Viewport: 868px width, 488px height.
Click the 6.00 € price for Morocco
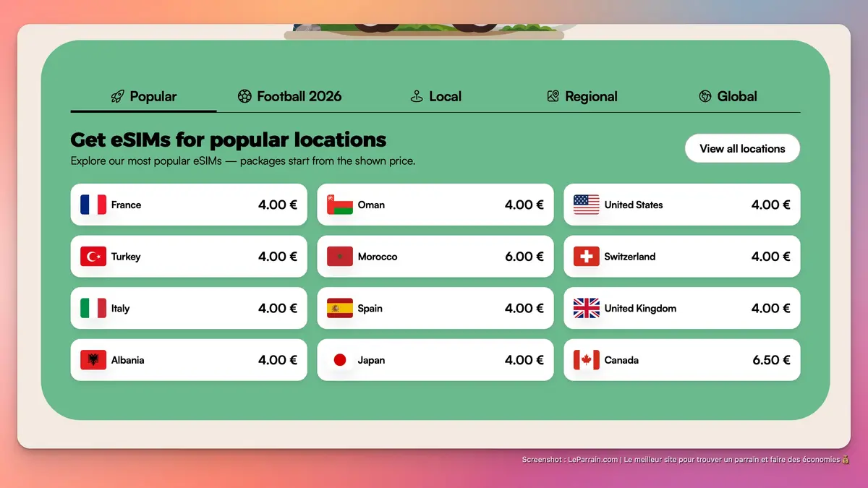coord(524,257)
